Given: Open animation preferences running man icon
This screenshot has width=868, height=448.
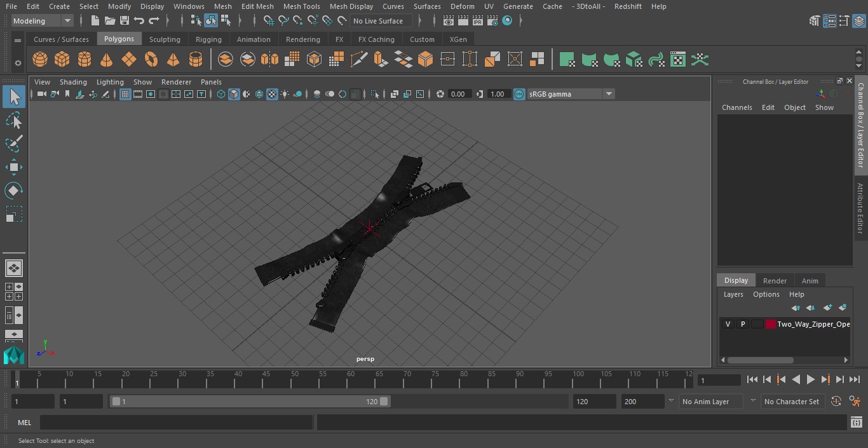Looking at the screenshot, I should [855, 402].
